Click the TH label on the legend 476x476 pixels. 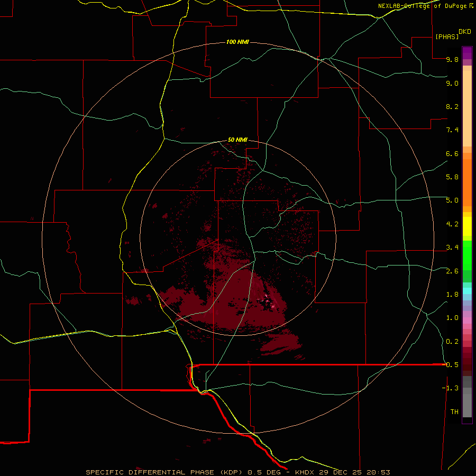coord(454,412)
